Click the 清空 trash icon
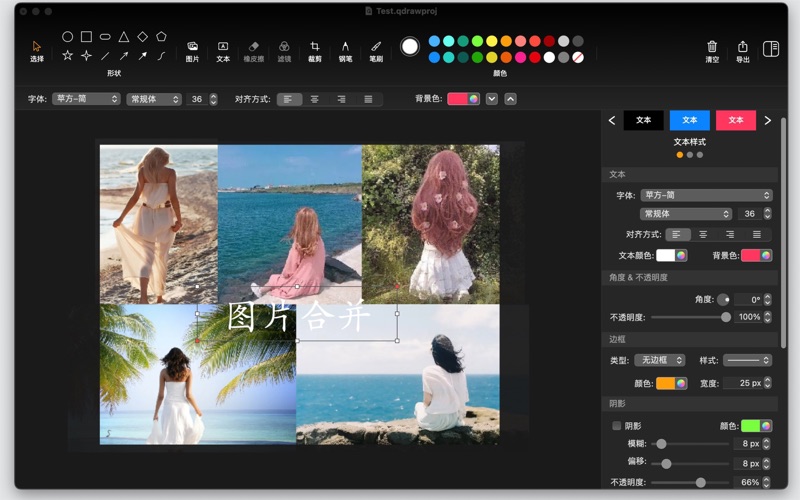This screenshot has width=800, height=500. point(712,50)
